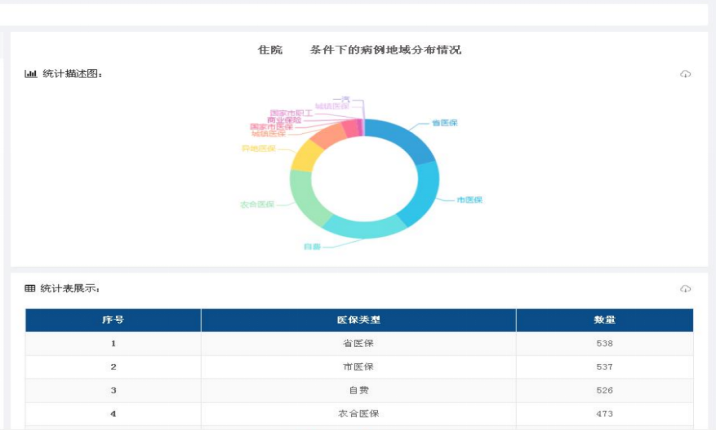
Task: Click the 农合医保 cell in the table
Action: point(358,414)
